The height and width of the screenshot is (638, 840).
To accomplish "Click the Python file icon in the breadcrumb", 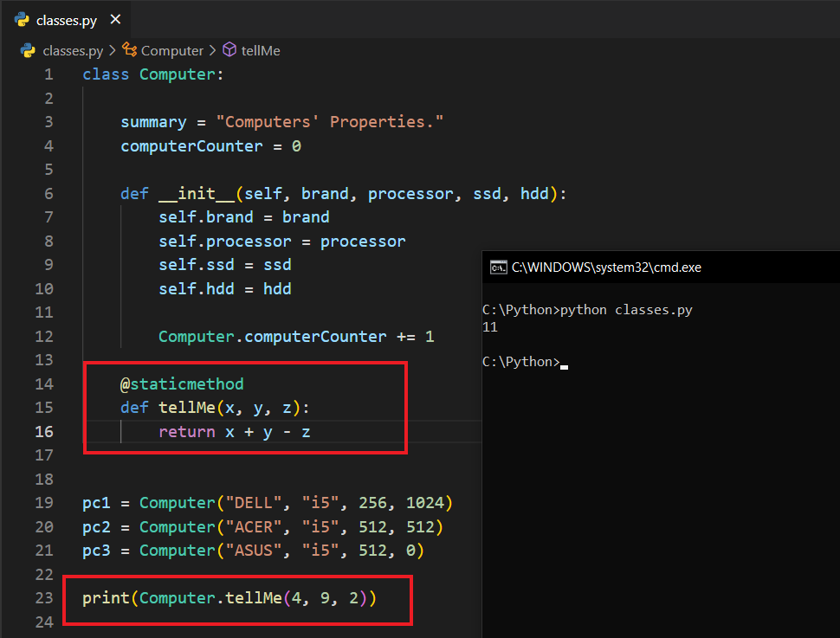I will pos(29,51).
